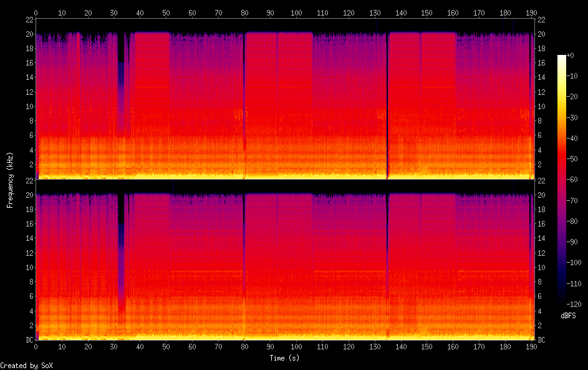Click the 'Frequency (kHz)' axis label
588x370 pixels.
tap(10, 180)
